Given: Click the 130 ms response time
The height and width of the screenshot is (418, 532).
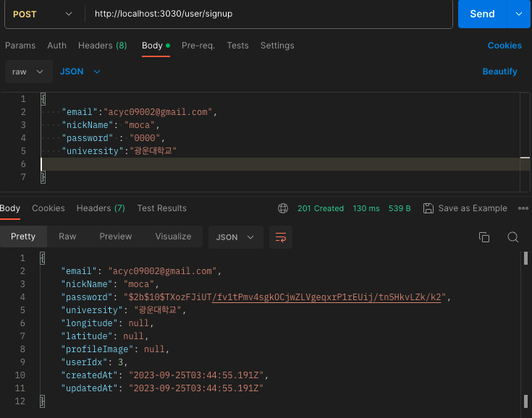Looking at the screenshot, I should point(366,208).
